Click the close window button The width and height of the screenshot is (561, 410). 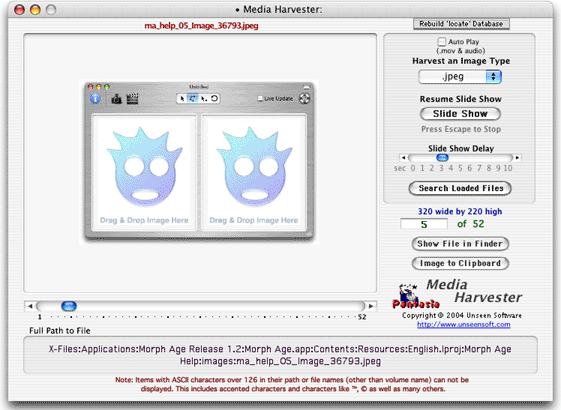(19, 9)
